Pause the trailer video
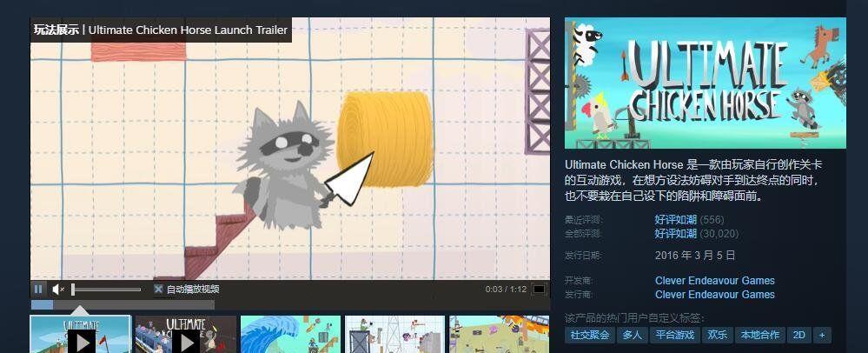Image resolution: width=868 pixels, height=353 pixels. click(x=38, y=290)
